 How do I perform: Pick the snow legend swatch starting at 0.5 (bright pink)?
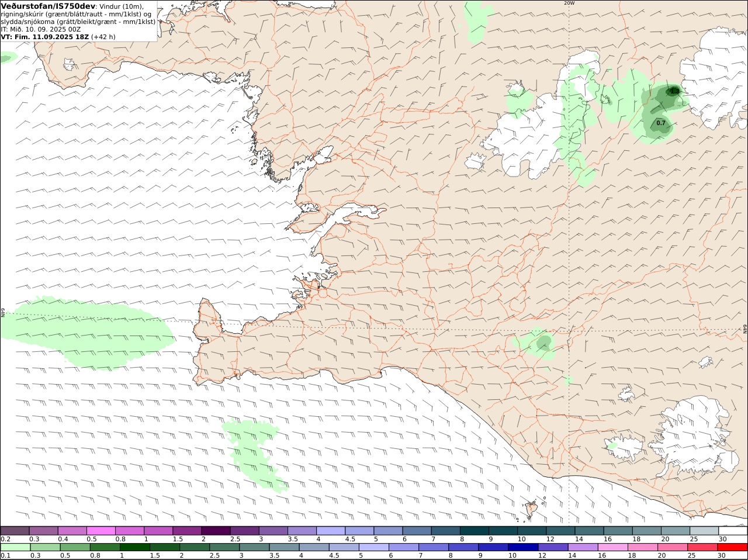tap(101, 530)
